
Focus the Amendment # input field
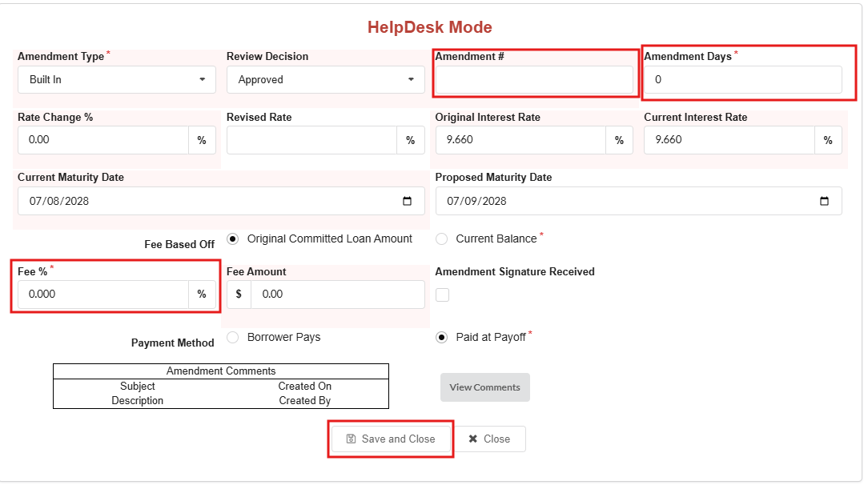tap(534, 80)
